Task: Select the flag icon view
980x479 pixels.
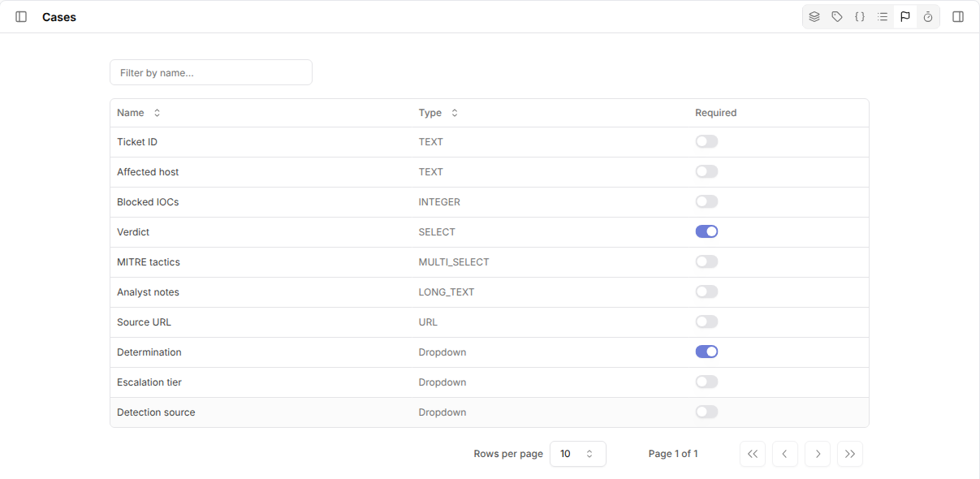Action: (x=905, y=17)
